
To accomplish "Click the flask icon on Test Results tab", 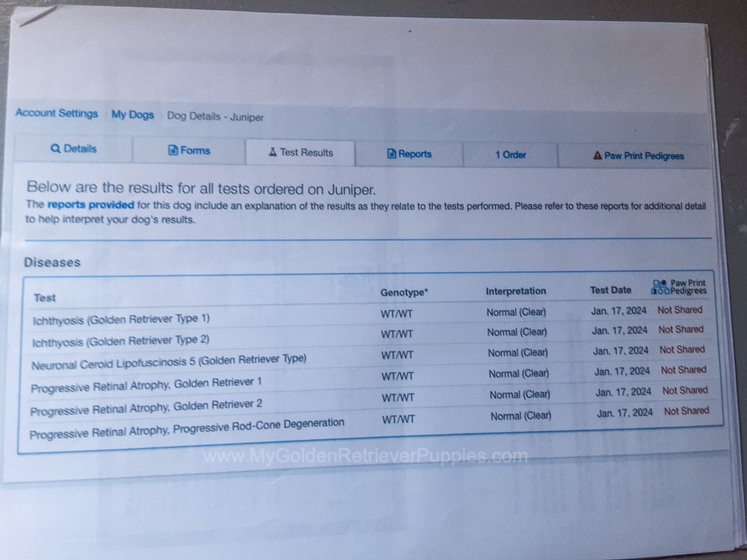I will pos(273,152).
